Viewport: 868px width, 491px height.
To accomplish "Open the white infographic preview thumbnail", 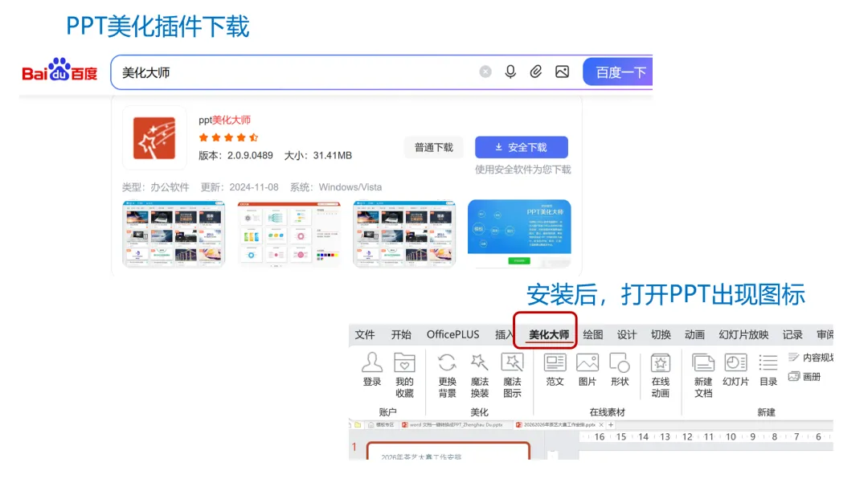I will pos(289,234).
